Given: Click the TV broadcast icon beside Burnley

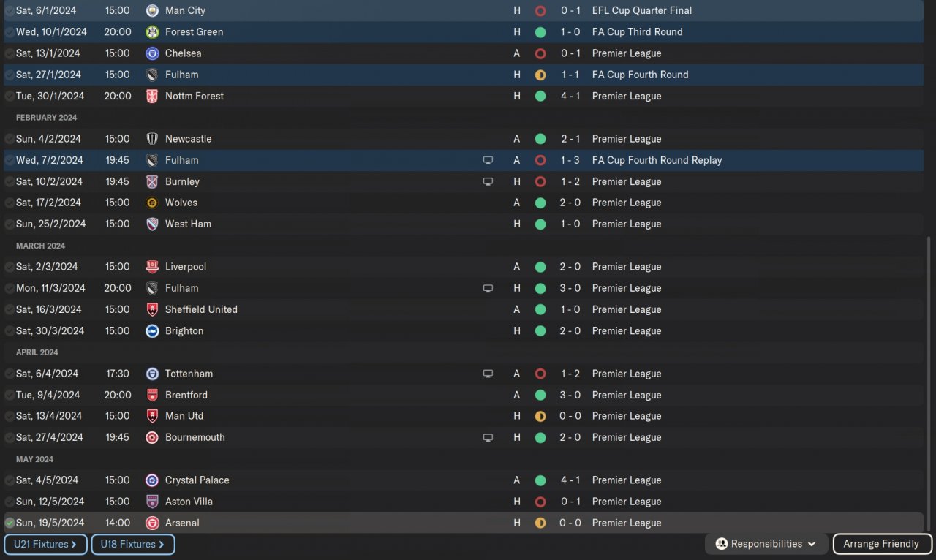Looking at the screenshot, I should point(488,181).
